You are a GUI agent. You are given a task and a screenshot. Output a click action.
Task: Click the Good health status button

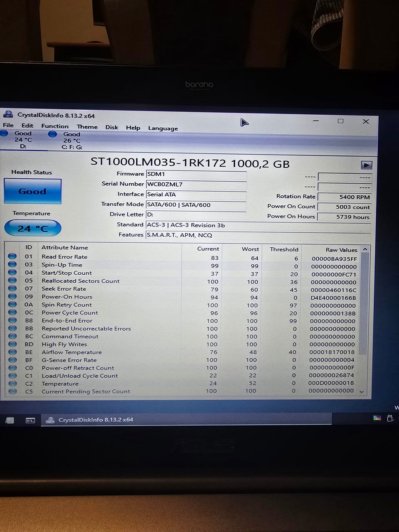click(x=32, y=192)
